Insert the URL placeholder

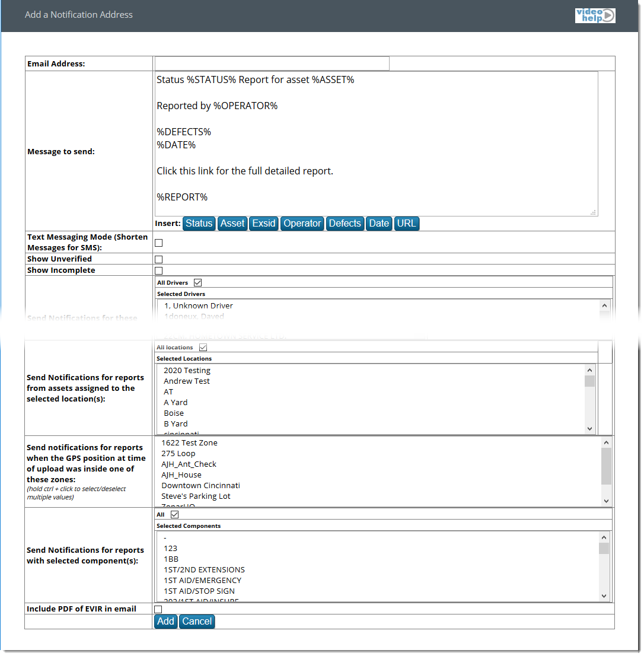click(406, 224)
